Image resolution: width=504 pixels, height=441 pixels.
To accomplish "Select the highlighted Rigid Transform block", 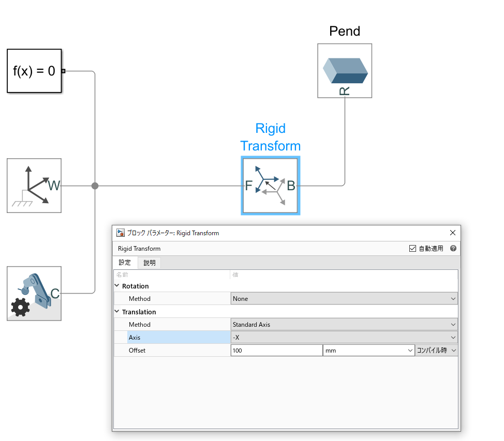I will coord(270,186).
